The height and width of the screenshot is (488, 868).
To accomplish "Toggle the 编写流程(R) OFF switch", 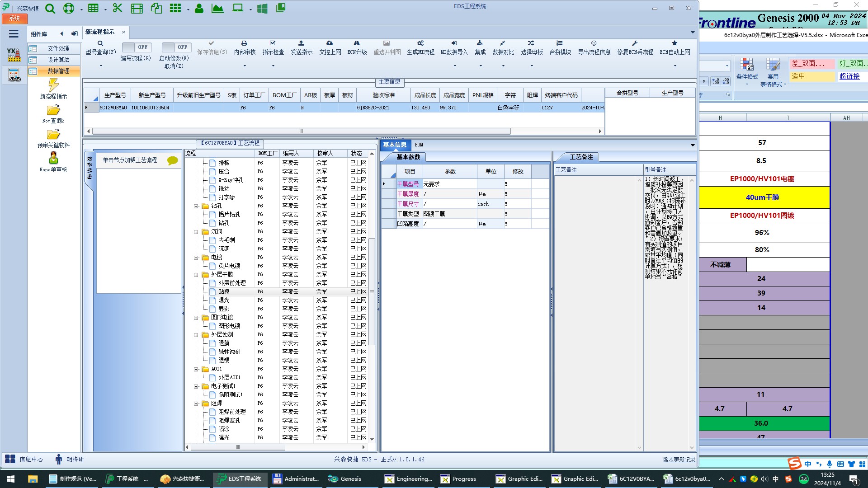I will (x=137, y=47).
